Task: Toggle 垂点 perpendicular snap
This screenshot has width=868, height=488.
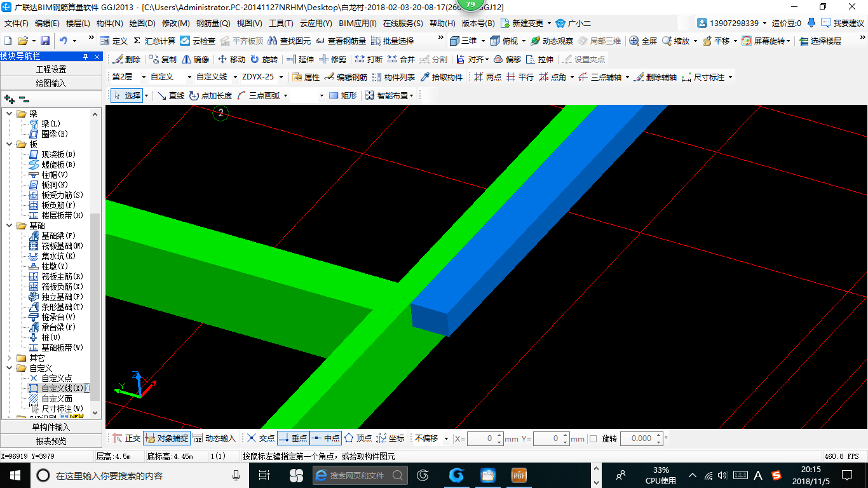Action: click(293, 438)
